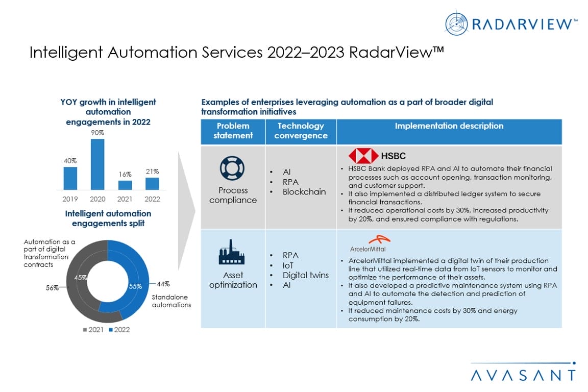Select the Asset optimization factory icon
This screenshot has width=588, height=392.
(232, 252)
